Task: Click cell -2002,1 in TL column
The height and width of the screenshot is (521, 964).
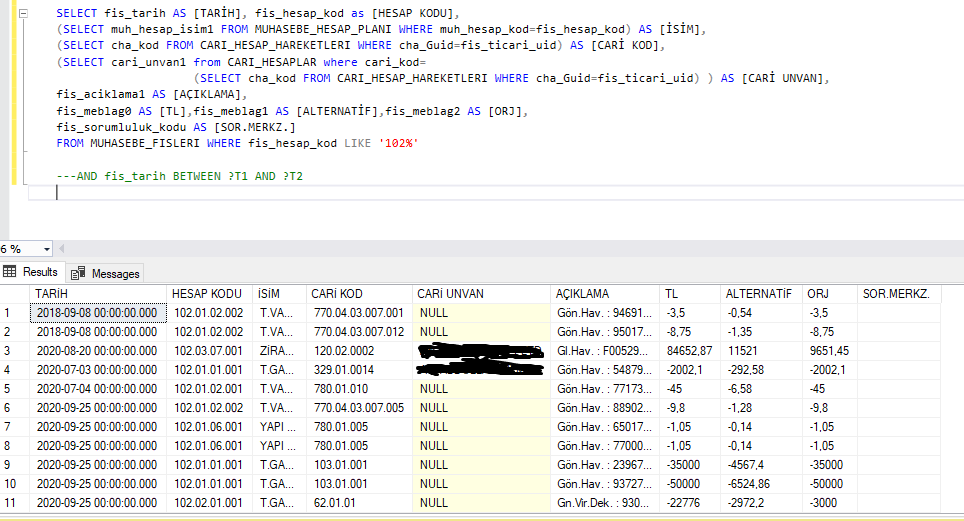Action: coord(690,370)
